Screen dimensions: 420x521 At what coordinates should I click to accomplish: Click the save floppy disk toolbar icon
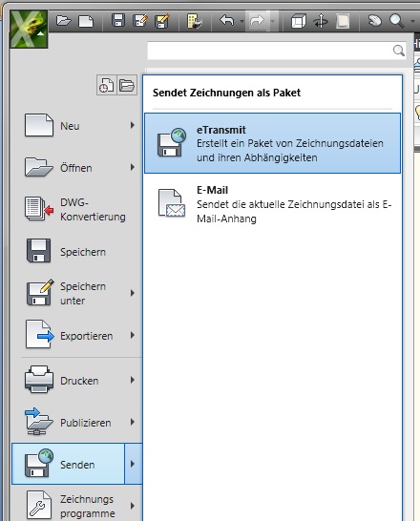point(118,21)
